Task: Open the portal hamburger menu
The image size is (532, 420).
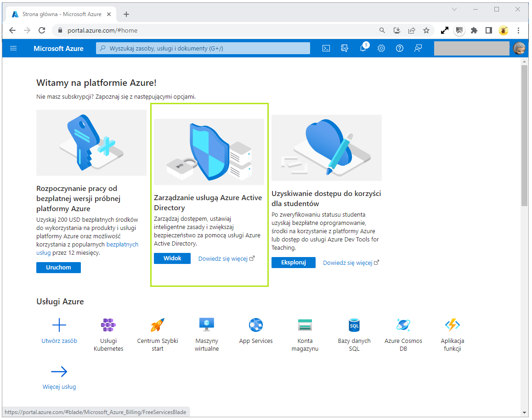Action: (x=13, y=48)
